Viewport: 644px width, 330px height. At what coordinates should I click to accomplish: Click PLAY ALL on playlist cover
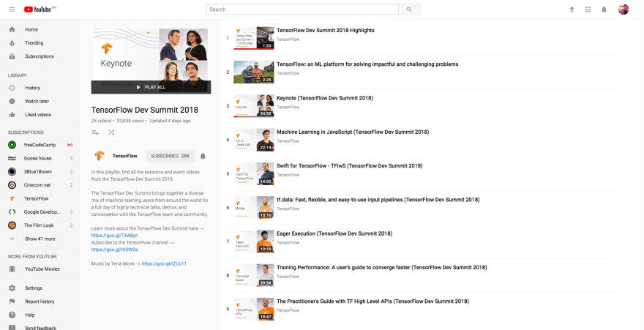point(151,87)
